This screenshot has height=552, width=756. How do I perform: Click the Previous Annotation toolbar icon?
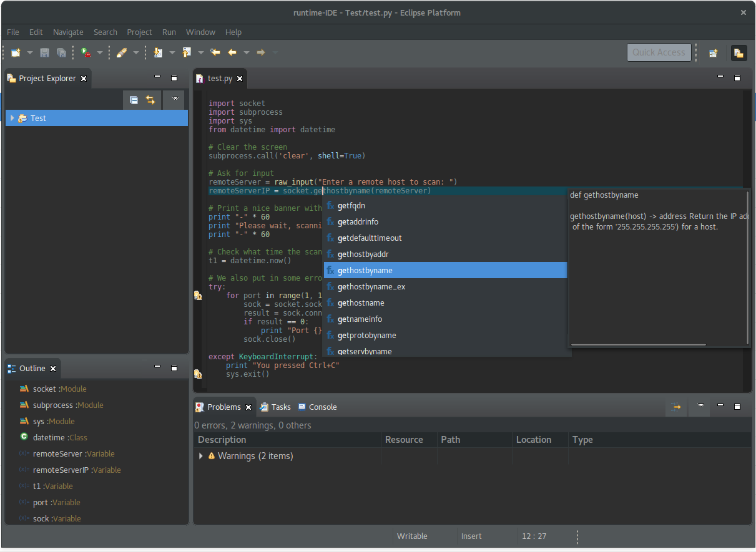click(187, 53)
